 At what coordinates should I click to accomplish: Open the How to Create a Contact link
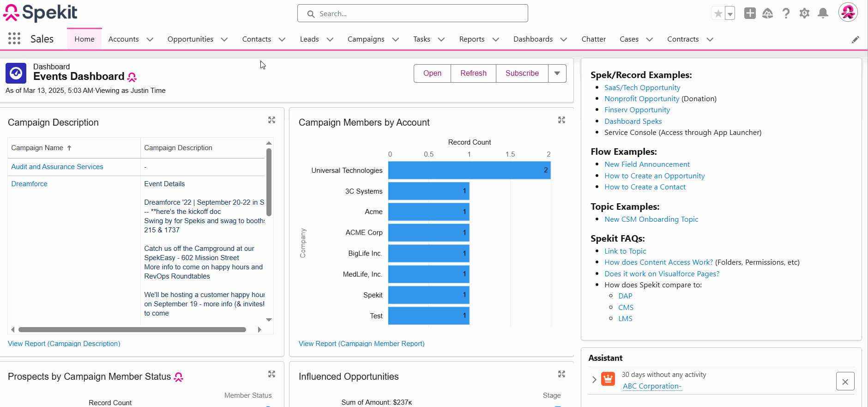pyautogui.click(x=645, y=187)
